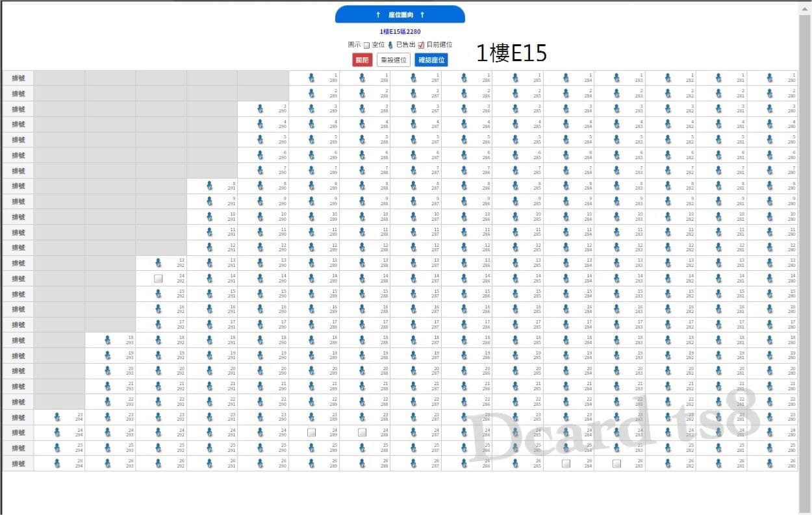
Task: Click the 目前選位 checked legend icon
Action: [x=422, y=45]
